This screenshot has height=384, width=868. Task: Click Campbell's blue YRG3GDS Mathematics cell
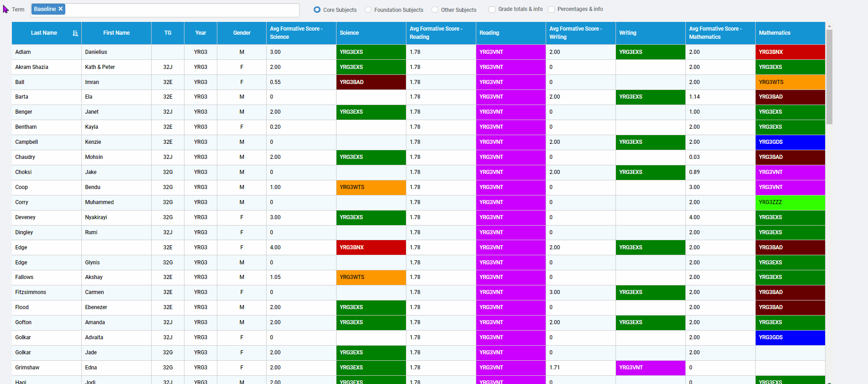790,142
